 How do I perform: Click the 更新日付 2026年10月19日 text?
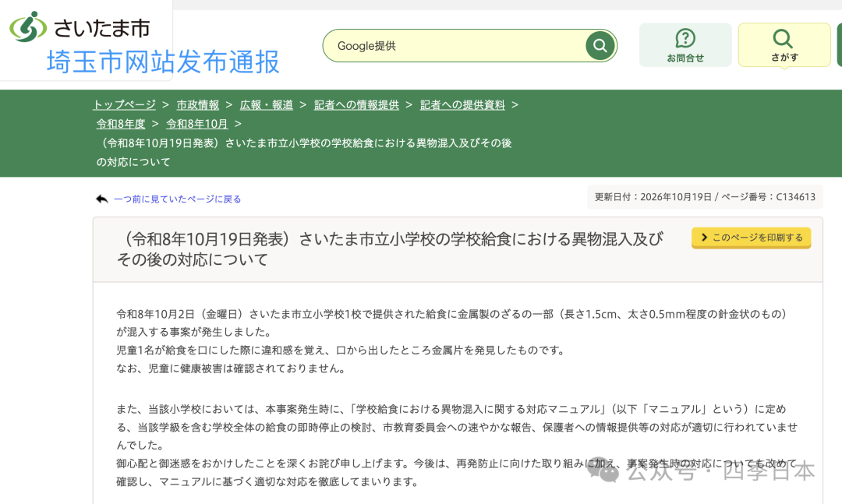[653, 197]
